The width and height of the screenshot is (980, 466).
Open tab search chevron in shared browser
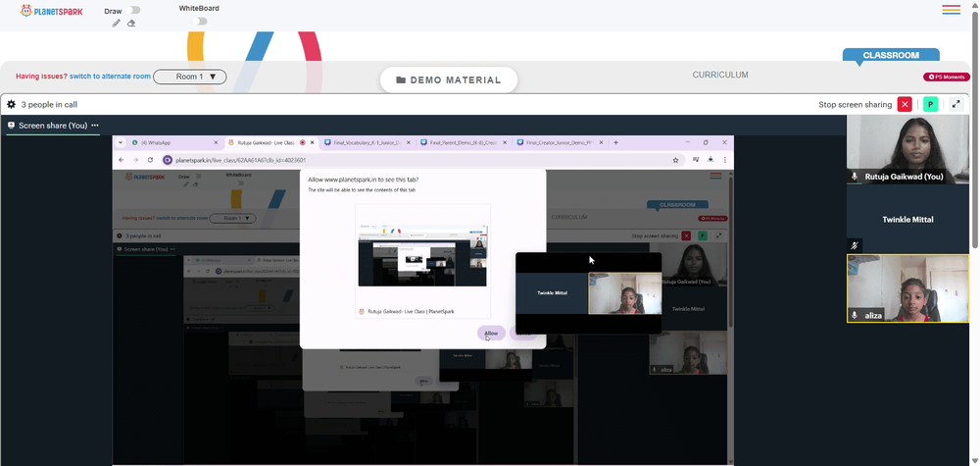click(121, 142)
